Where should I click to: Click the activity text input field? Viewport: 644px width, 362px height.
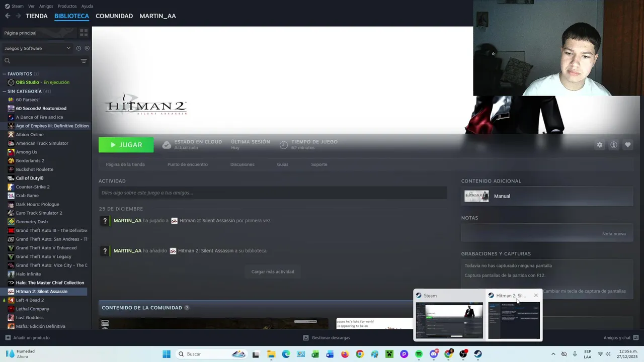coord(273,193)
